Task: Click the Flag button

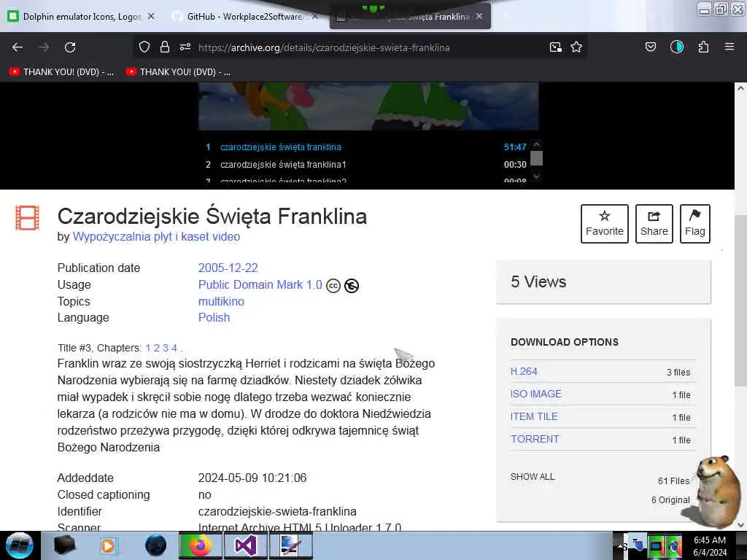Action: (695, 224)
